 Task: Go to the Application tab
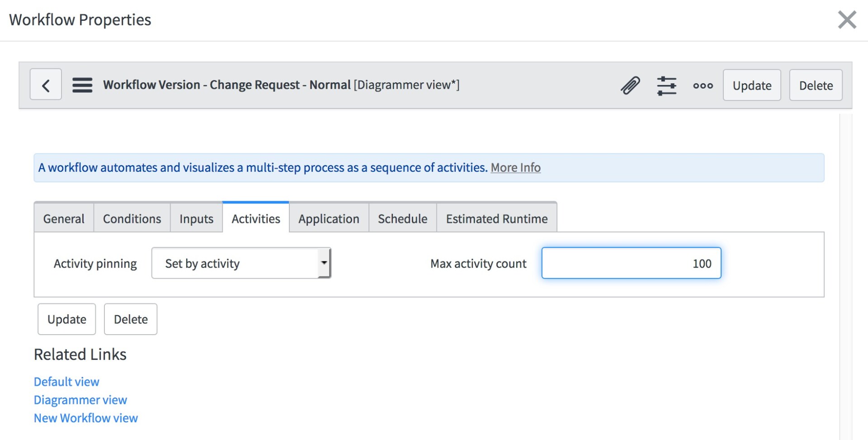pos(329,219)
